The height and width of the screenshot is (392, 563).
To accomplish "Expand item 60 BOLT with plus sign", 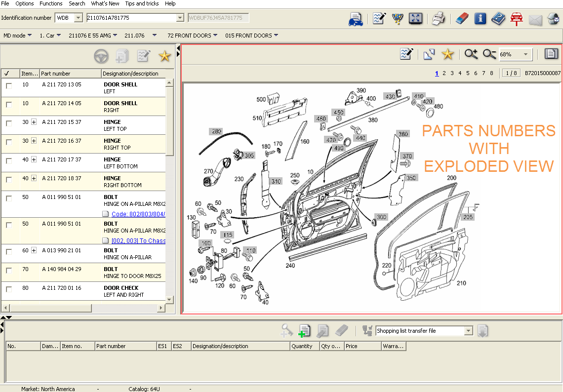I will 34,250.
